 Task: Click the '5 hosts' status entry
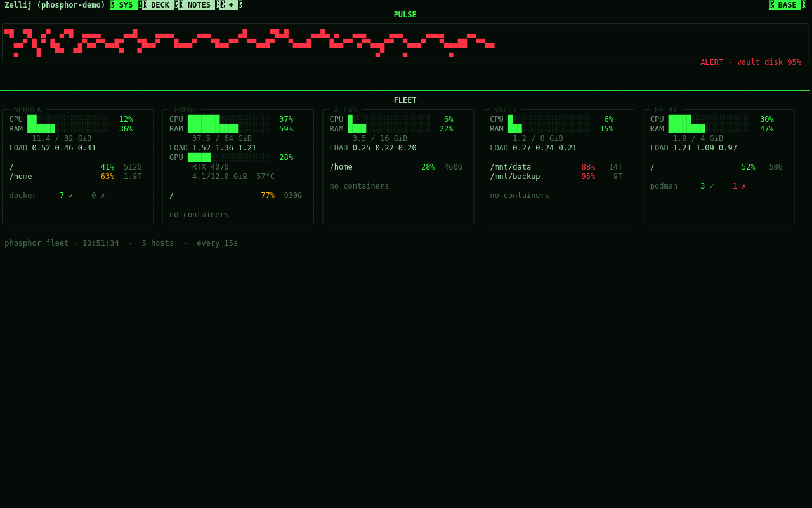(x=158, y=243)
